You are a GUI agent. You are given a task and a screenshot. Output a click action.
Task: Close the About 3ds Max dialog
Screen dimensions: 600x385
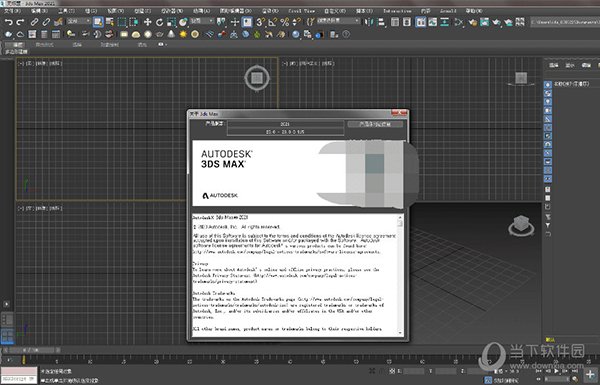coord(399,113)
